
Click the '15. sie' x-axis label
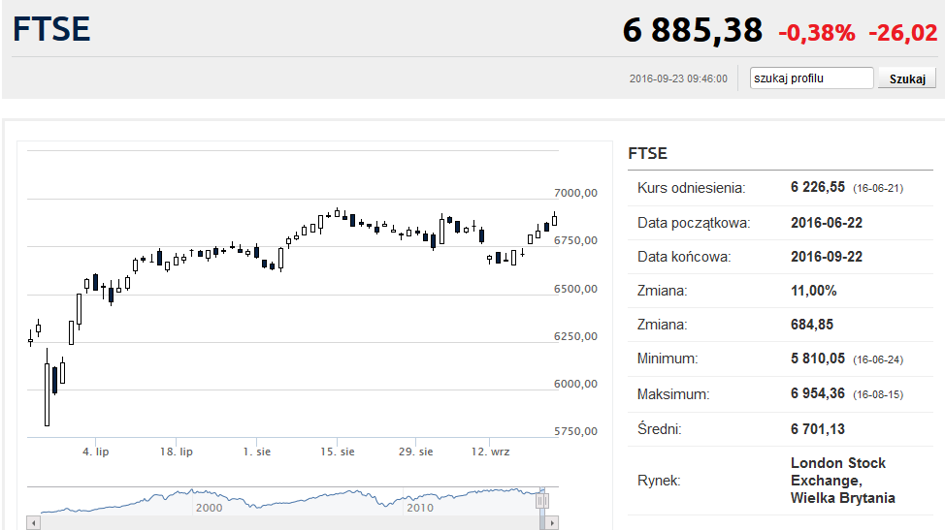[x=338, y=452]
